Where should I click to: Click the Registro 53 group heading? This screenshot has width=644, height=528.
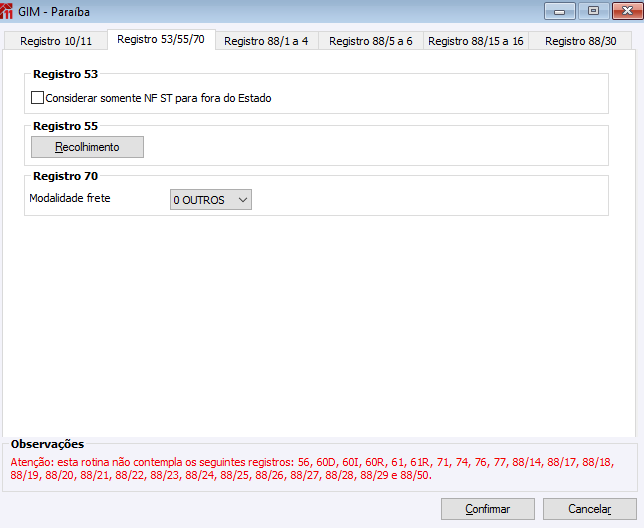[65, 74]
